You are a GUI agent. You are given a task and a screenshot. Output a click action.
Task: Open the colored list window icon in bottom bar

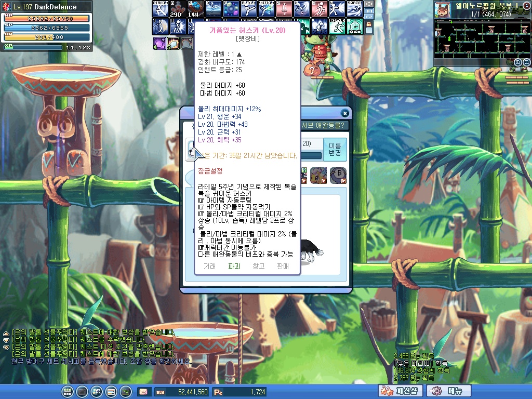coord(111,392)
